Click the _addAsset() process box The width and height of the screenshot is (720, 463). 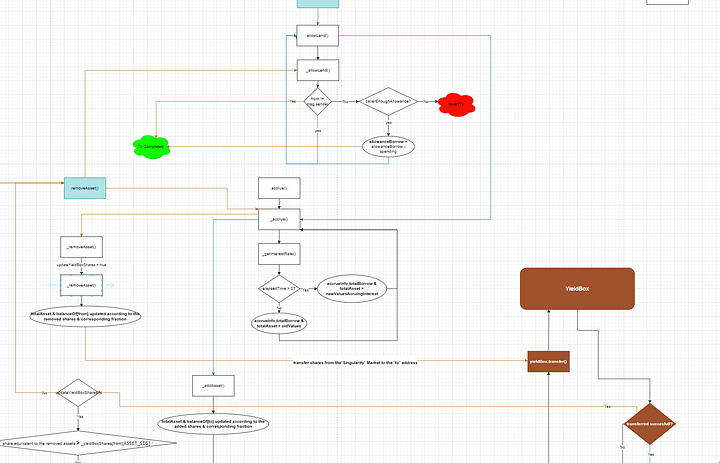214,385
